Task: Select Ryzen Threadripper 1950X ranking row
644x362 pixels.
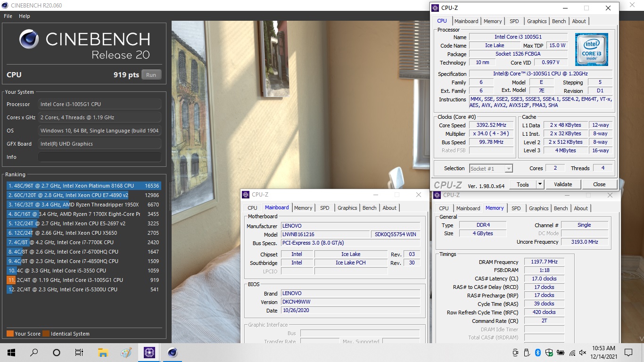Action: 84,205
